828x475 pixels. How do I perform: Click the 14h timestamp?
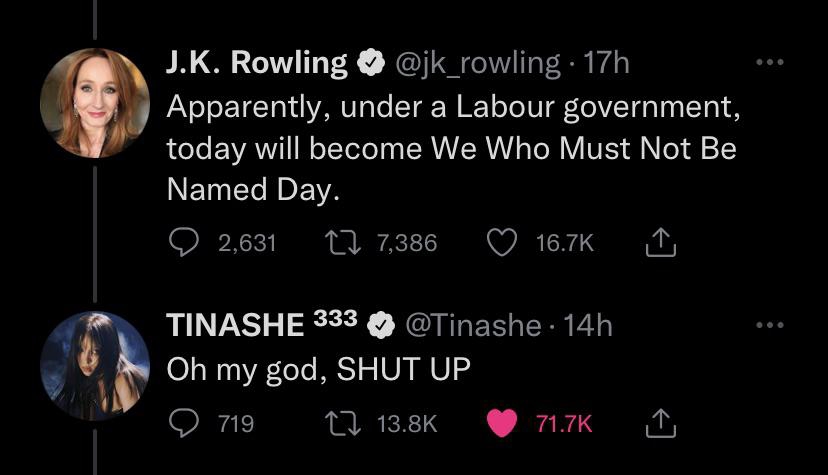click(x=588, y=325)
